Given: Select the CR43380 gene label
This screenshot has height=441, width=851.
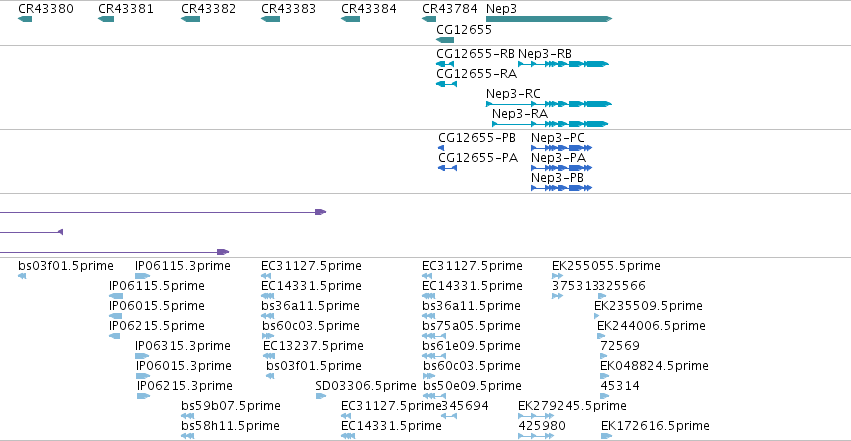Looking at the screenshot, I should coord(46,9).
